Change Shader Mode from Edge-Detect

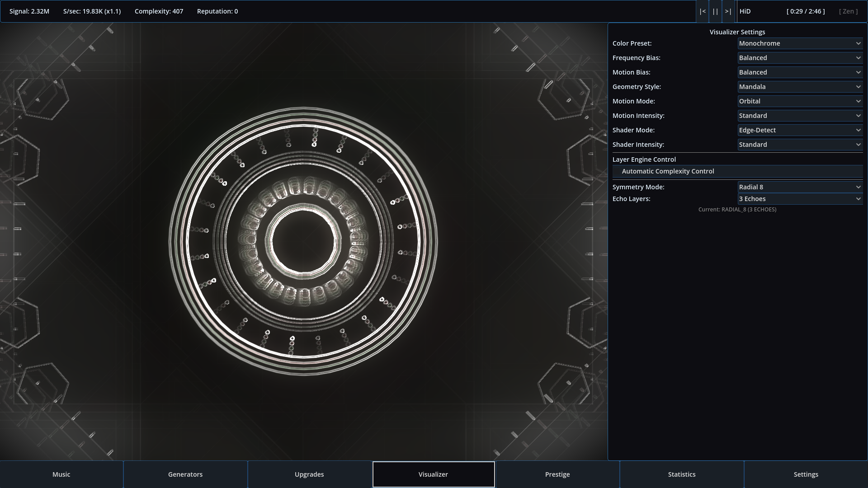[800, 130]
